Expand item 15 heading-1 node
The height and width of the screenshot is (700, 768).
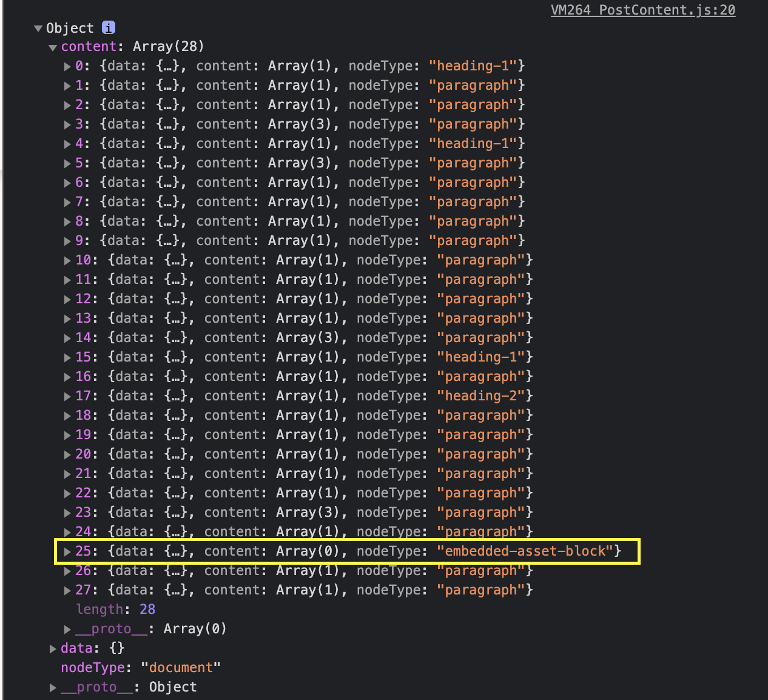67,357
